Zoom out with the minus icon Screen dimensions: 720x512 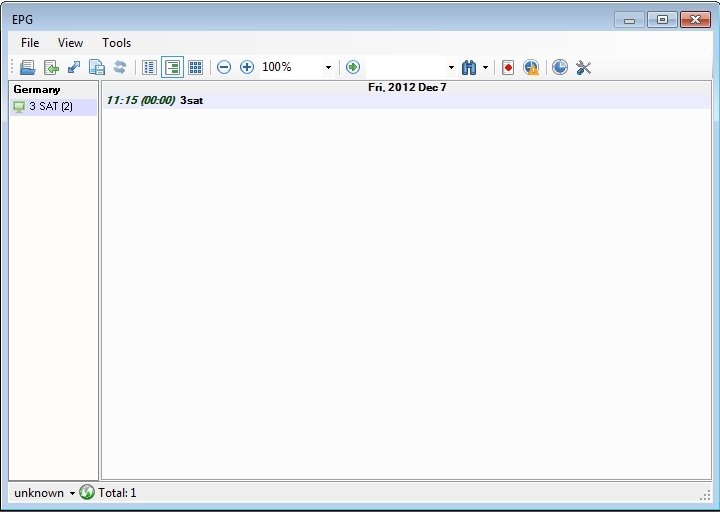coord(224,68)
